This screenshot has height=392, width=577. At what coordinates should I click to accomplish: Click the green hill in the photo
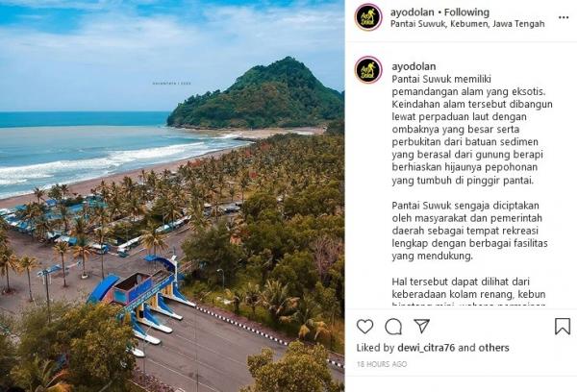pos(258,96)
